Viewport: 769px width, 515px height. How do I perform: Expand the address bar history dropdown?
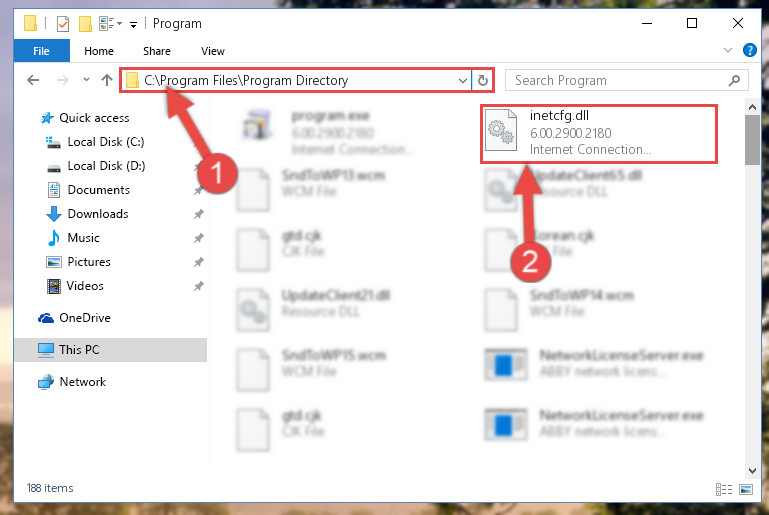coord(462,80)
